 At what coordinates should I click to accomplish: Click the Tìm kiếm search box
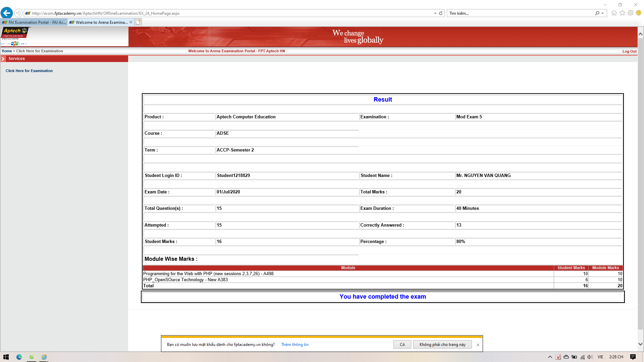520,13
